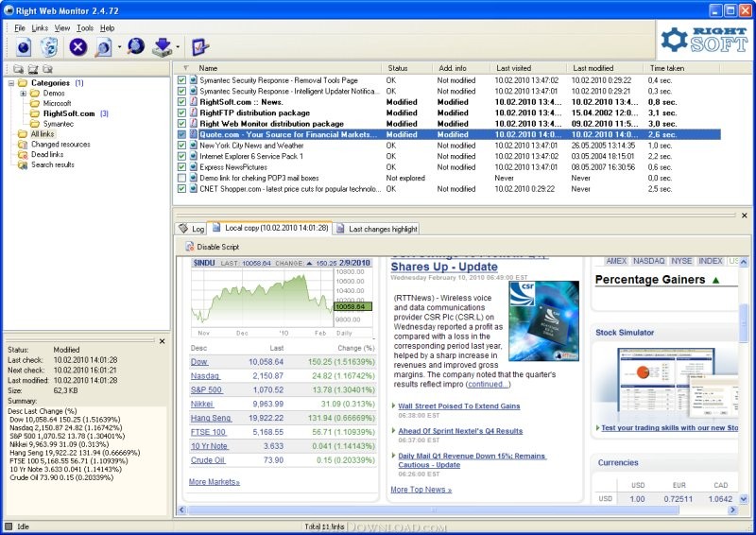Uncheck Internet Explorer 6 Service Pack checkbox
This screenshot has height=535, width=756.
point(181,156)
